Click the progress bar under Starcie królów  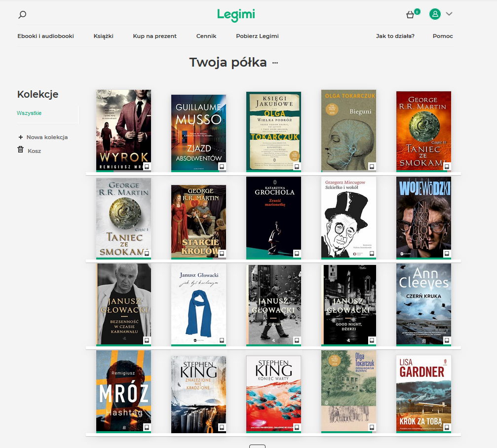[199, 259]
